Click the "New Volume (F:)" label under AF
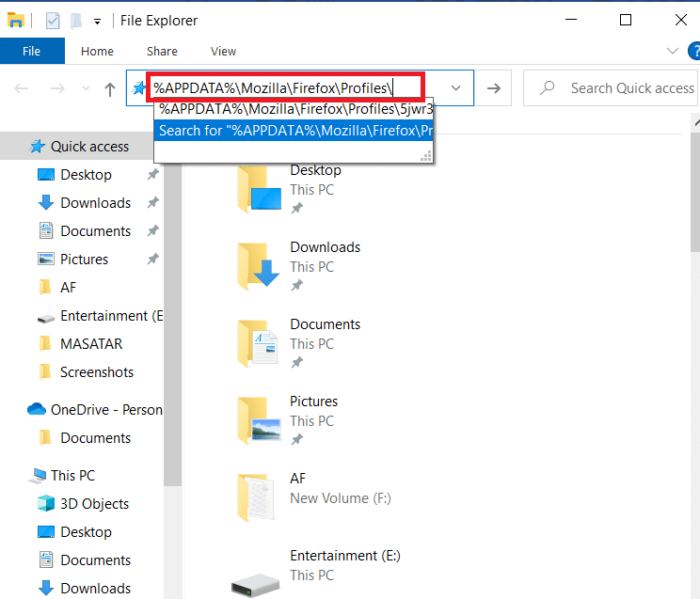The width and height of the screenshot is (700, 599). tap(341, 498)
